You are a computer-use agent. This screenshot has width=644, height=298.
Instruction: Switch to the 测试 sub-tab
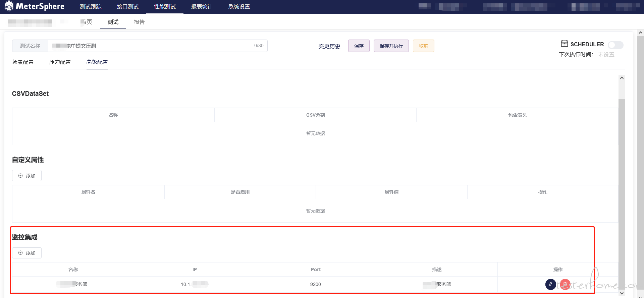(113, 22)
